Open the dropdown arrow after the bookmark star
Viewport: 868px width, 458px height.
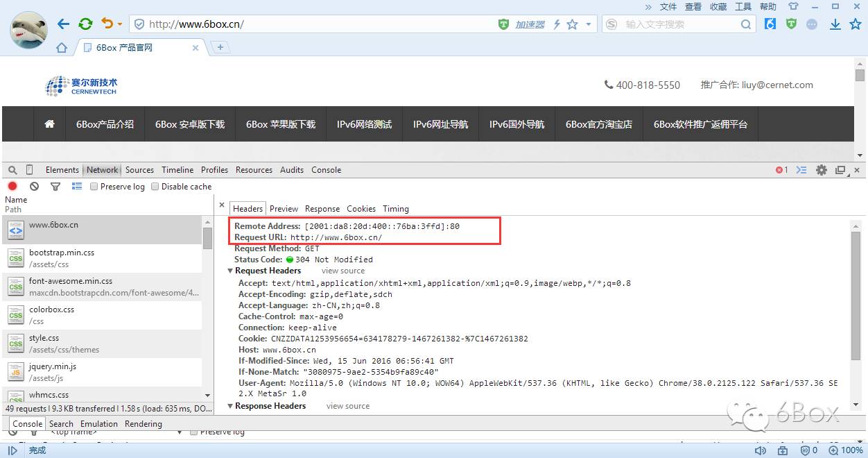[x=589, y=24]
